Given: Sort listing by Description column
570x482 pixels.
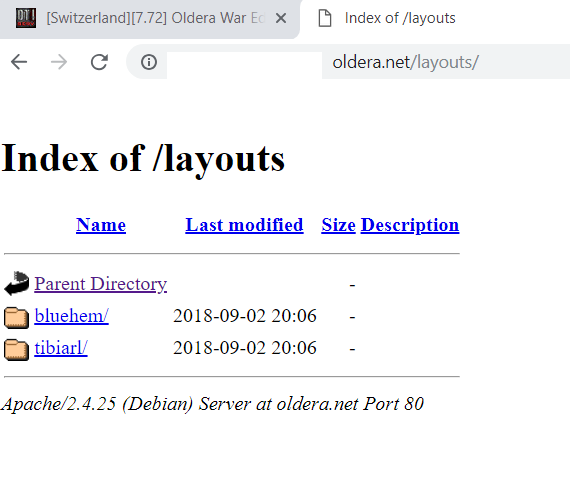Looking at the screenshot, I should click(410, 225).
